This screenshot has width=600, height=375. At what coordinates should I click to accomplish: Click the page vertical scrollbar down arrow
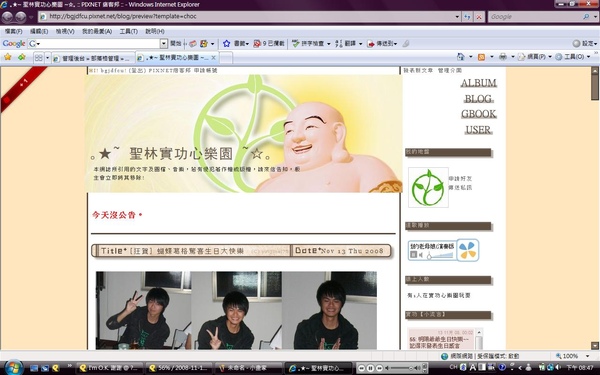595,345
